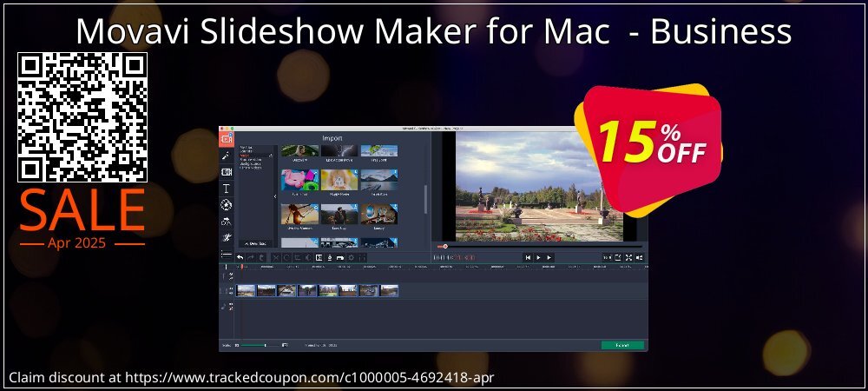Open the Animation running figure icon
This screenshot has width=868, height=391.
[227, 237]
